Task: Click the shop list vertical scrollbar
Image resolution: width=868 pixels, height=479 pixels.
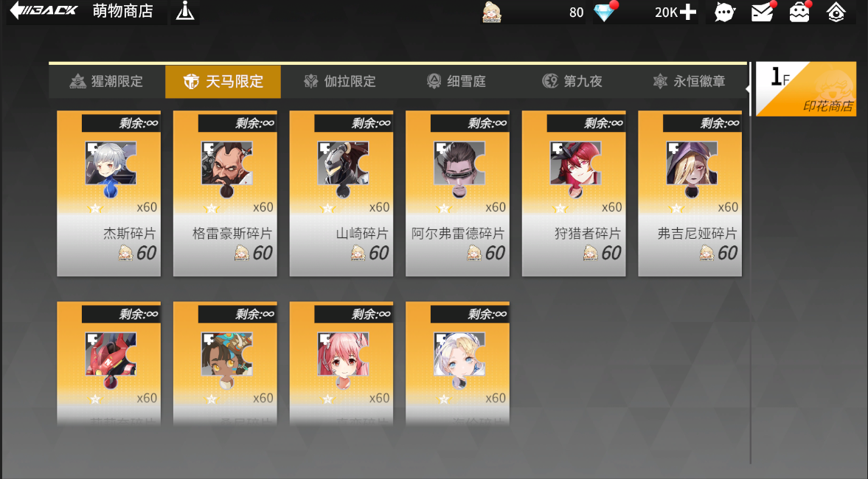Action: (751, 263)
